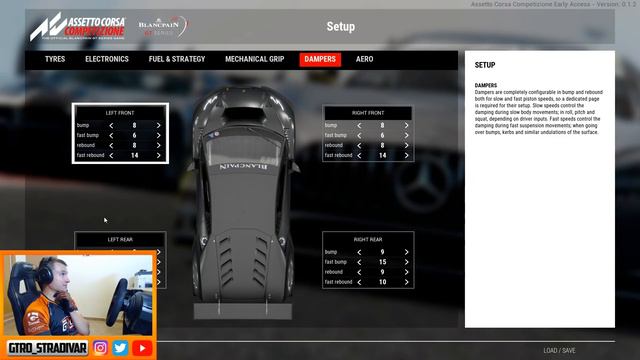Decrease Left Front rebound value

(x=111, y=145)
